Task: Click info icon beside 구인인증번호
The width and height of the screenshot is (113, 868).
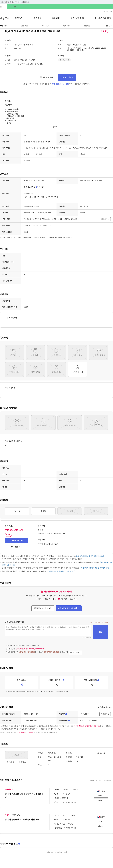Action: click(69, 720)
